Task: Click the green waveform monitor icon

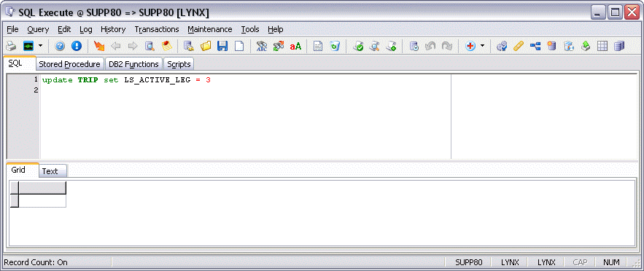Action: (28, 47)
